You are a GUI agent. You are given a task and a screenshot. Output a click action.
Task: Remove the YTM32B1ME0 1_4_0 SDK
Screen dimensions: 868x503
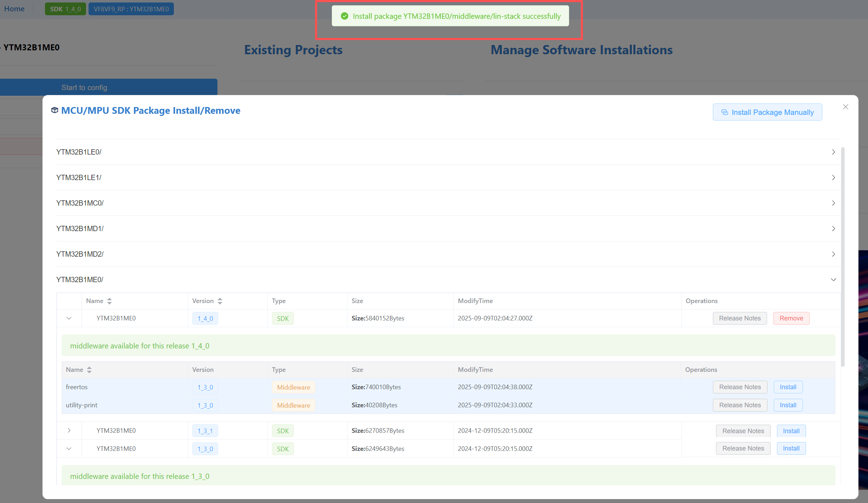pyautogui.click(x=791, y=318)
